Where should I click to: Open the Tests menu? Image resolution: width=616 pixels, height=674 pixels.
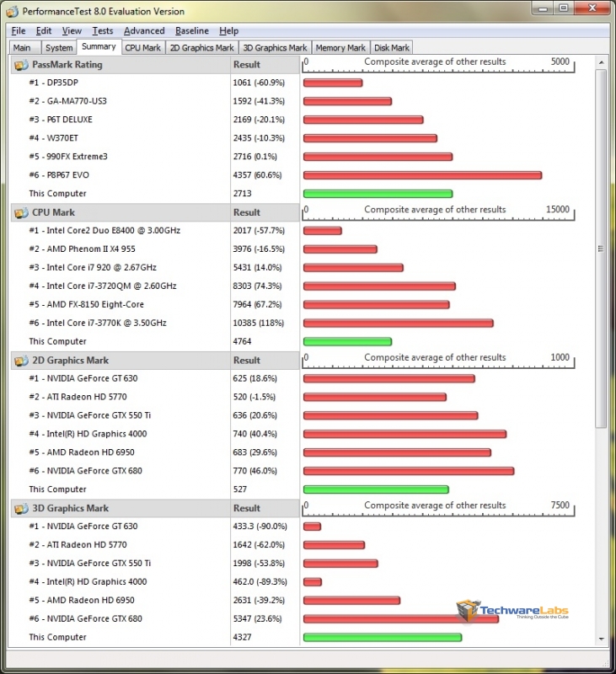pos(102,31)
